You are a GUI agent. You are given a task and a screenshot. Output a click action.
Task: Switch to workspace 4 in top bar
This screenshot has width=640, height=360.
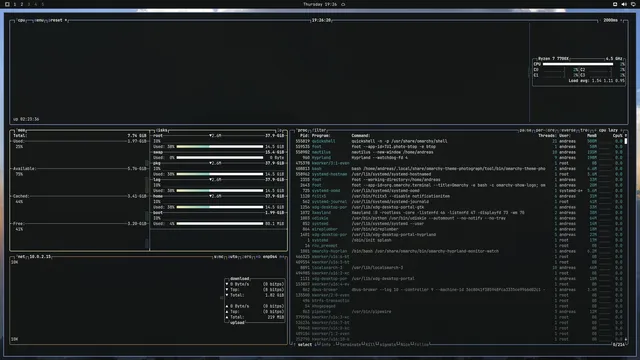[36, 4]
